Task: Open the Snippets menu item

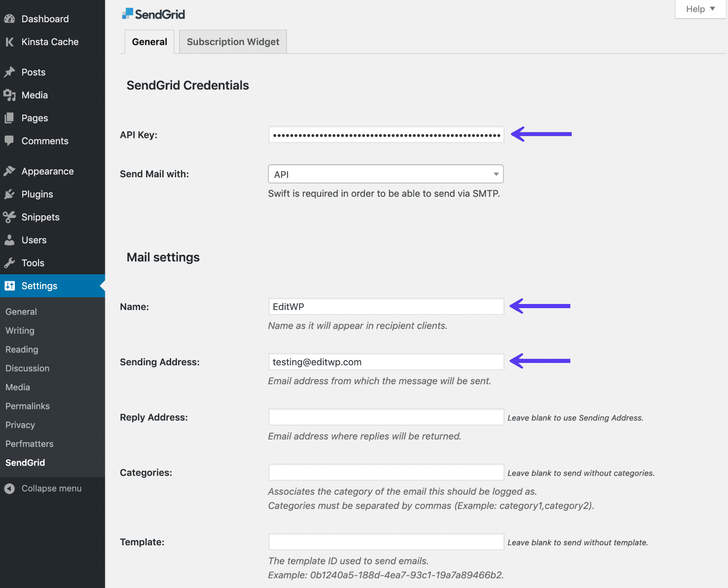Action: [40, 217]
